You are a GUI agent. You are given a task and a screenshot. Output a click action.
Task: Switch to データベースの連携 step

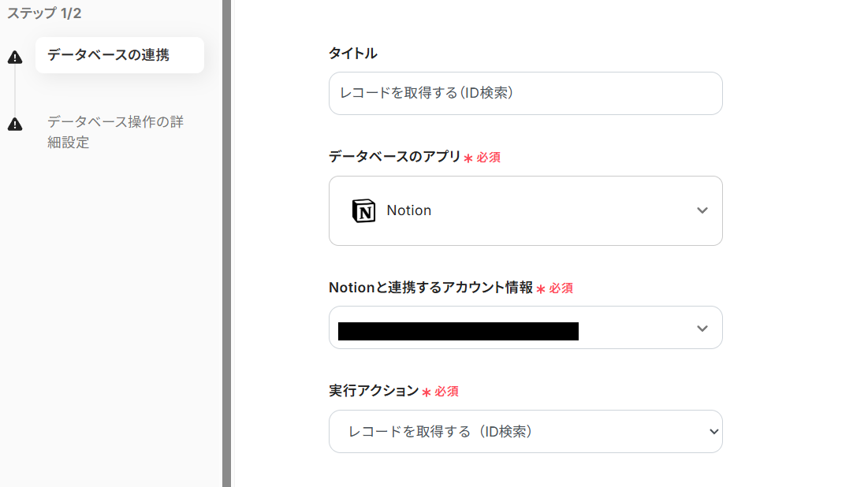tap(119, 55)
